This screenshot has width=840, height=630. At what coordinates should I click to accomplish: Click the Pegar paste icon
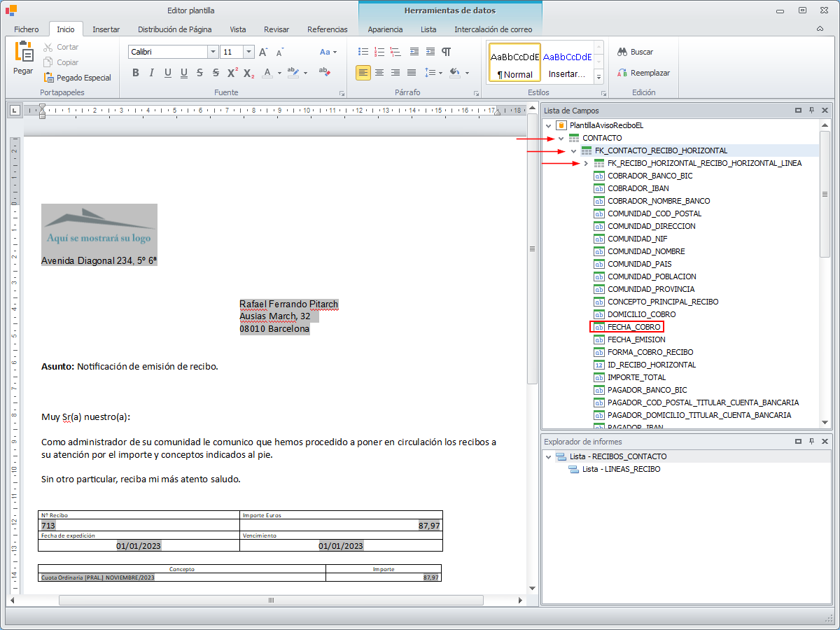click(23, 52)
